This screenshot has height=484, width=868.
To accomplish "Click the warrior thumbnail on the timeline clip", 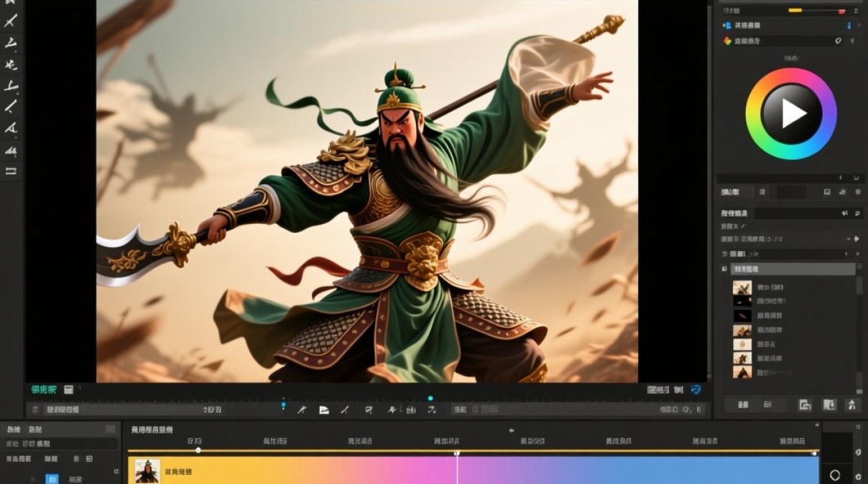I will point(147,471).
